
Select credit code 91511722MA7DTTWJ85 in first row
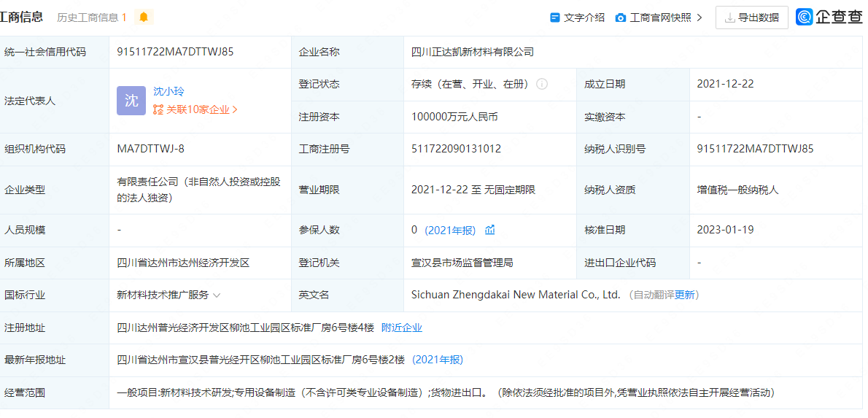click(x=175, y=52)
